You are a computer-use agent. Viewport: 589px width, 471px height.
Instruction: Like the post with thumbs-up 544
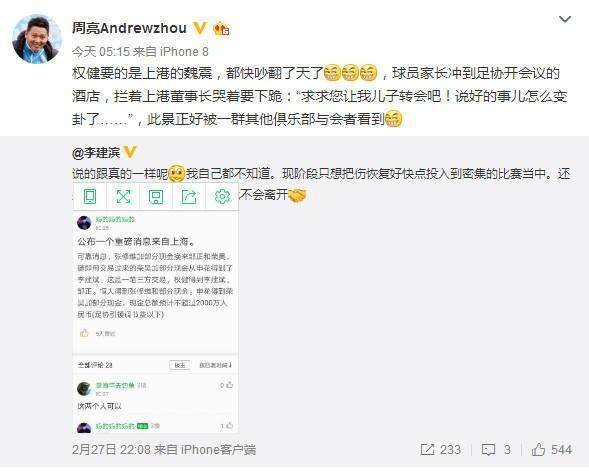(538, 449)
